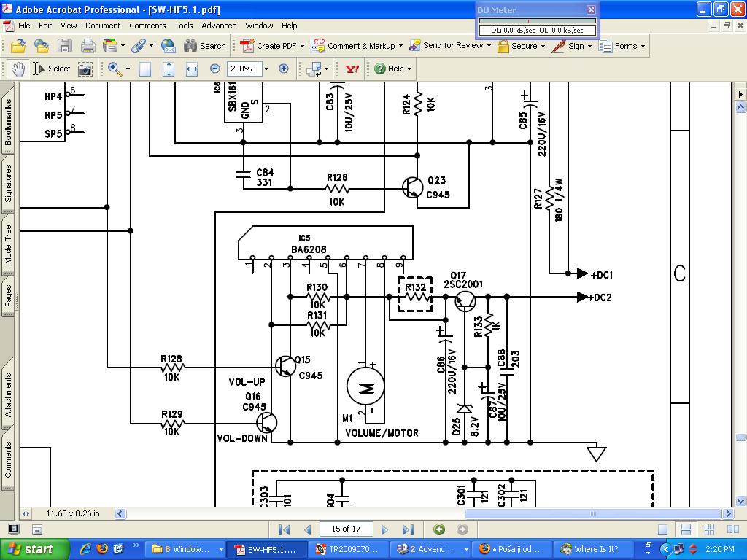The height and width of the screenshot is (560, 747).
Task: Toggle Continuous page layout
Action: pos(685,529)
